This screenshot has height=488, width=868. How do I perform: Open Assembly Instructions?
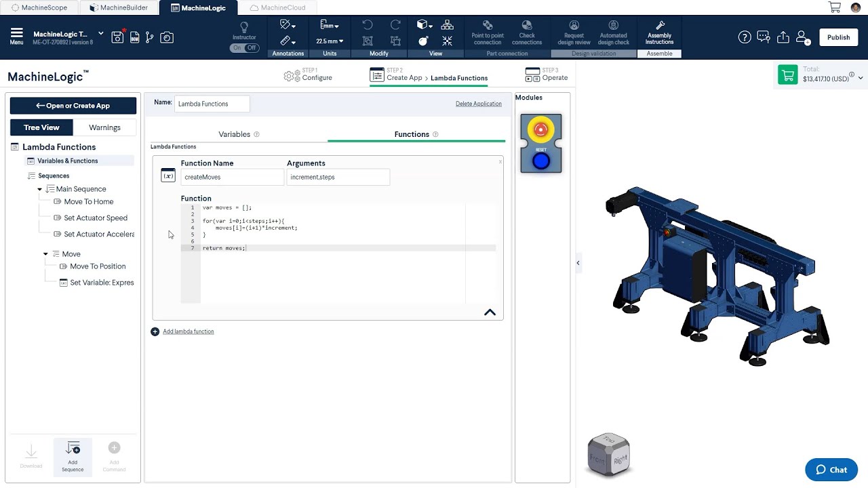659,33
